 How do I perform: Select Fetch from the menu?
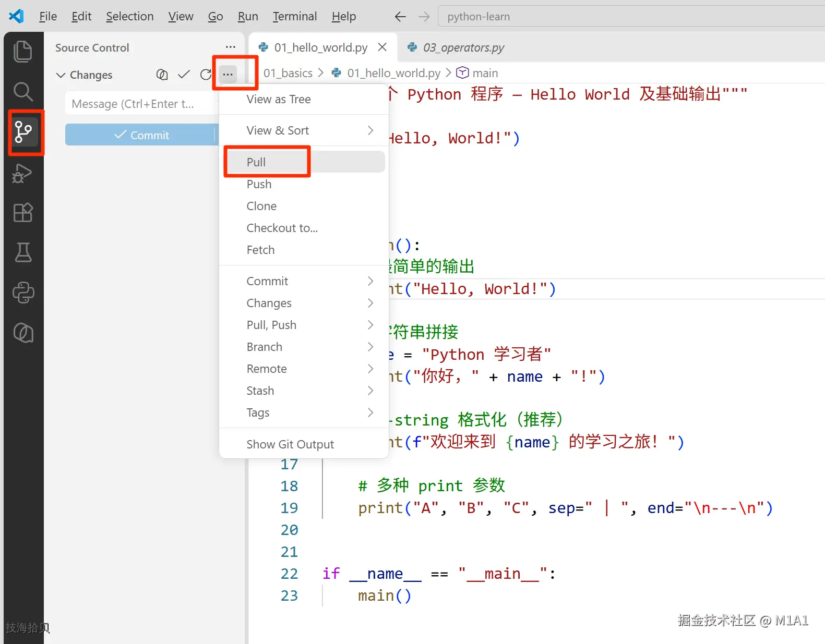tap(304, 250)
